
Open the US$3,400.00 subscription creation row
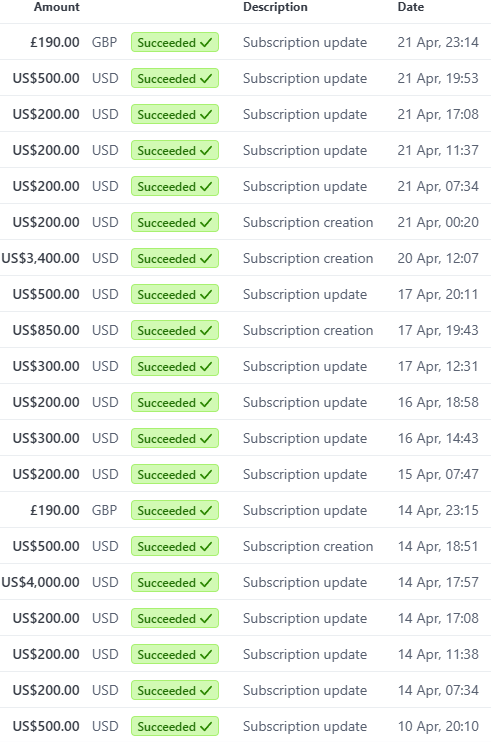pos(246,258)
